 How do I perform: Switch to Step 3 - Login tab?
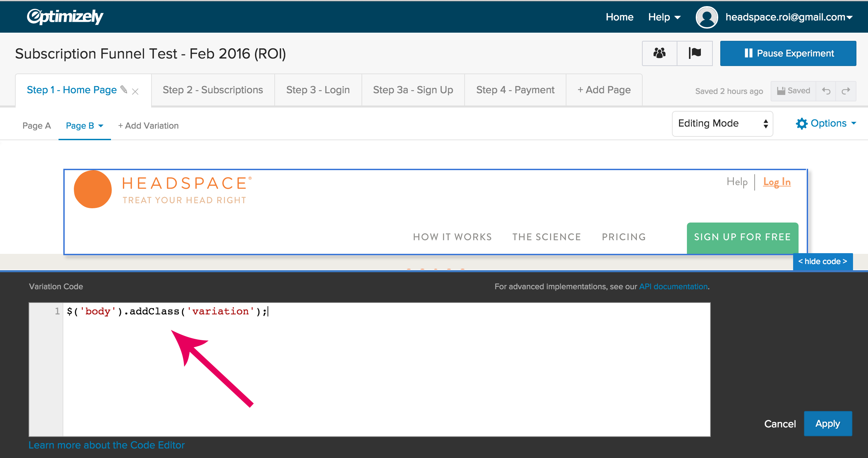click(318, 90)
